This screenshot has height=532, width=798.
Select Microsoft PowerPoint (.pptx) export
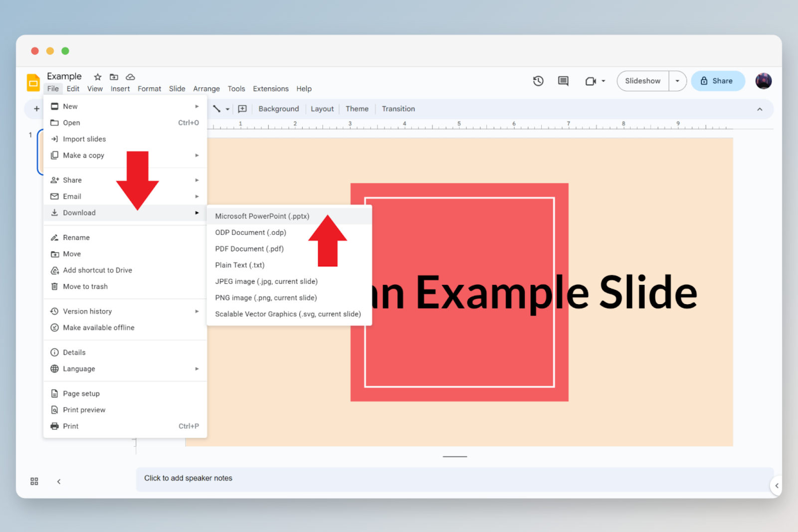click(x=261, y=216)
